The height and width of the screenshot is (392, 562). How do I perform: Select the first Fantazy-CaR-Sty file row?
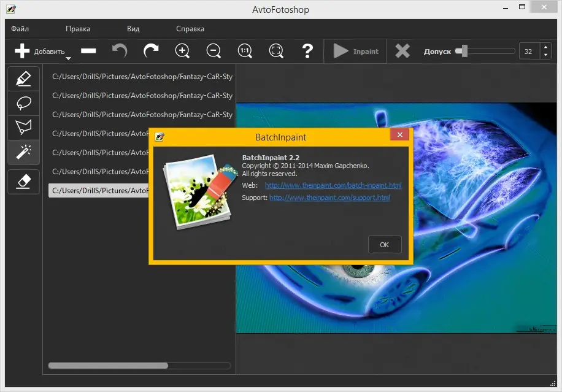coord(142,77)
